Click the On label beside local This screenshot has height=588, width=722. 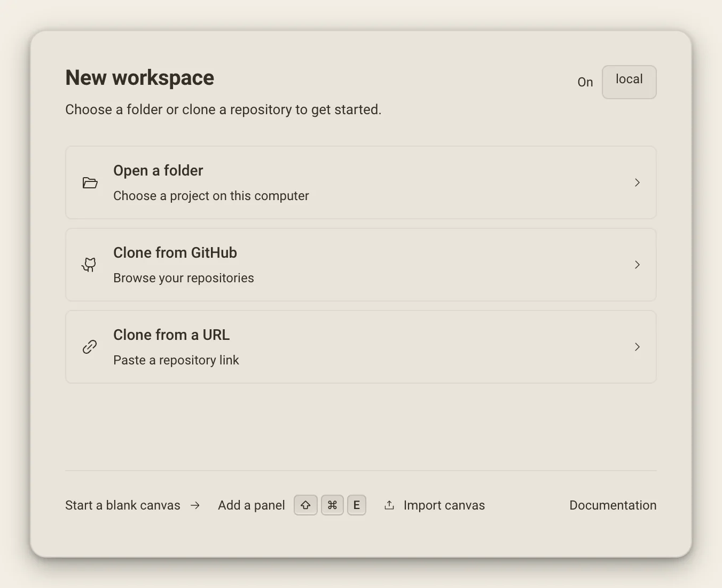pos(585,82)
